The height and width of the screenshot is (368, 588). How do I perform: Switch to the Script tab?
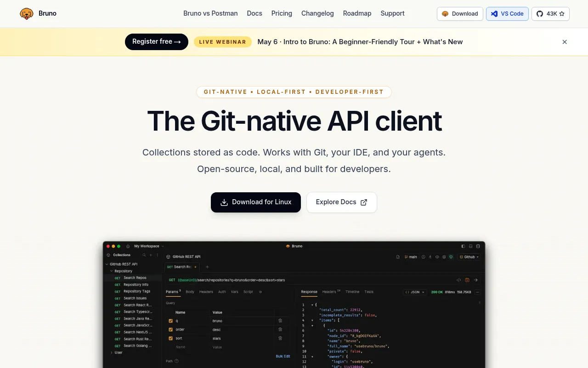click(248, 292)
